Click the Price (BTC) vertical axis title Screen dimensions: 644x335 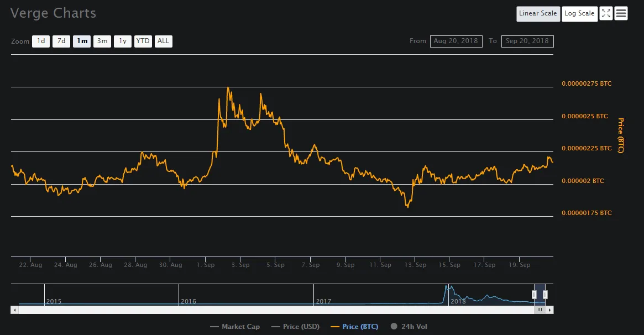[x=621, y=135]
